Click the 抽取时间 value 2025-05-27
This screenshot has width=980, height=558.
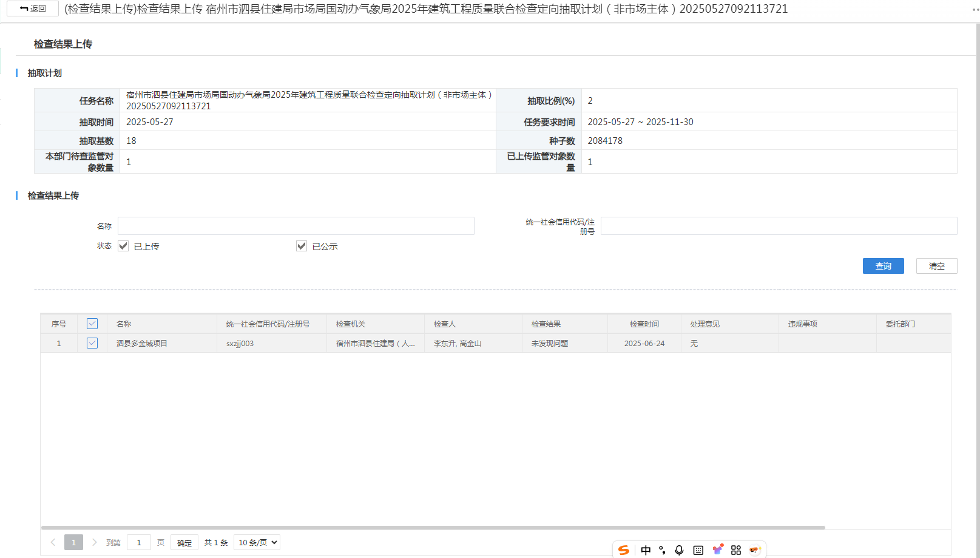[x=150, y=122]
